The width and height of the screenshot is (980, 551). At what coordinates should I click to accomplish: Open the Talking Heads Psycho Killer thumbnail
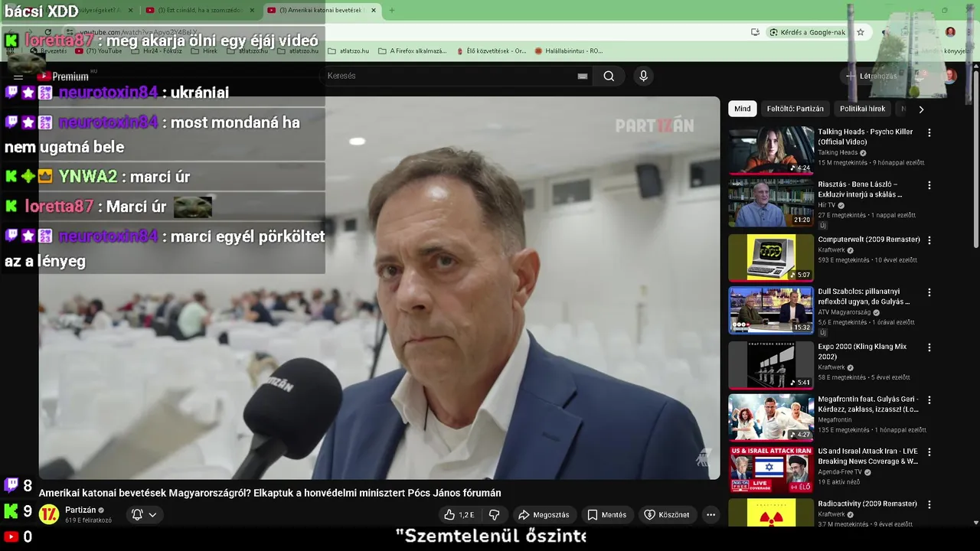(x=771, y=150)
